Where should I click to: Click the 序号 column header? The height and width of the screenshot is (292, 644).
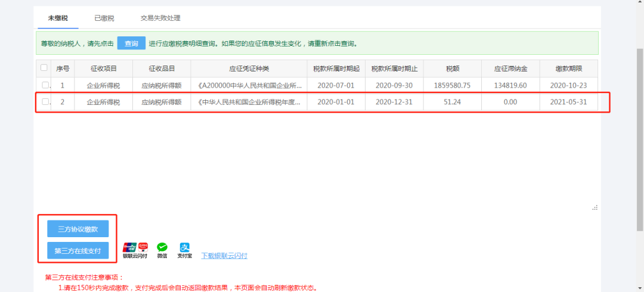click(x=63, y=69)
